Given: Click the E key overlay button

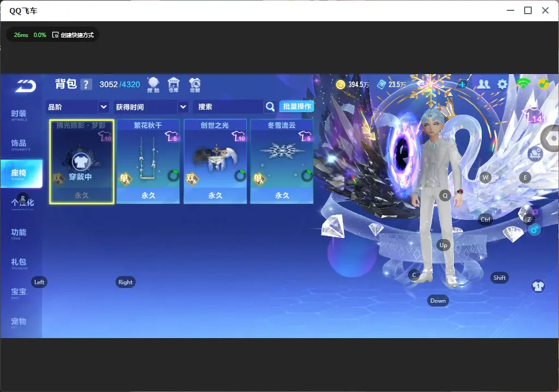Looking at the screenshot, I should point(525,177).
